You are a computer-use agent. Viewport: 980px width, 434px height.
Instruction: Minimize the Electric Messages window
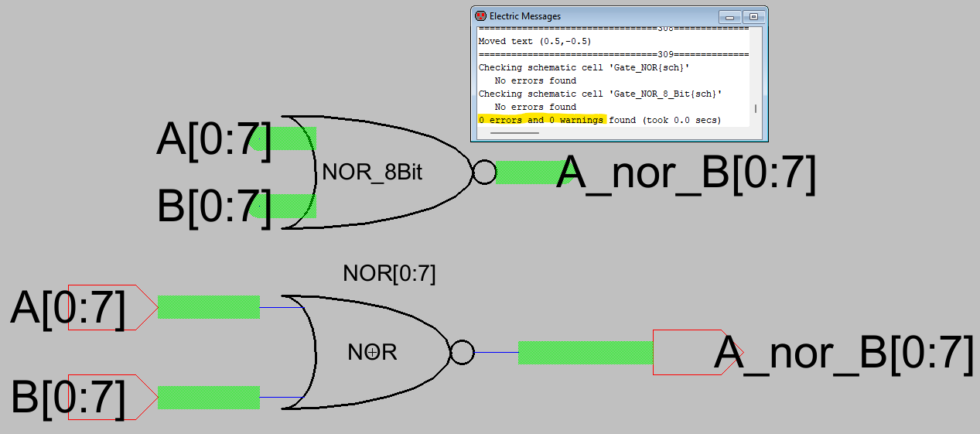[x=729, y=16]
